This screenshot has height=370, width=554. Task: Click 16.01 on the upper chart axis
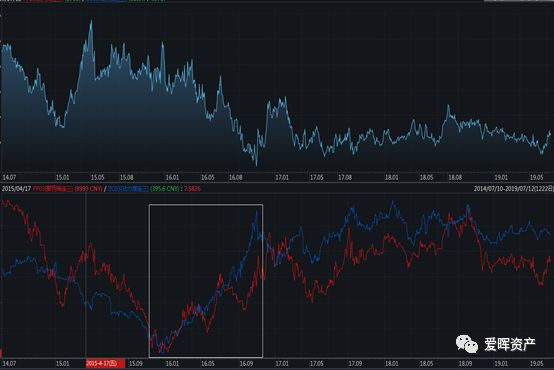172,177
